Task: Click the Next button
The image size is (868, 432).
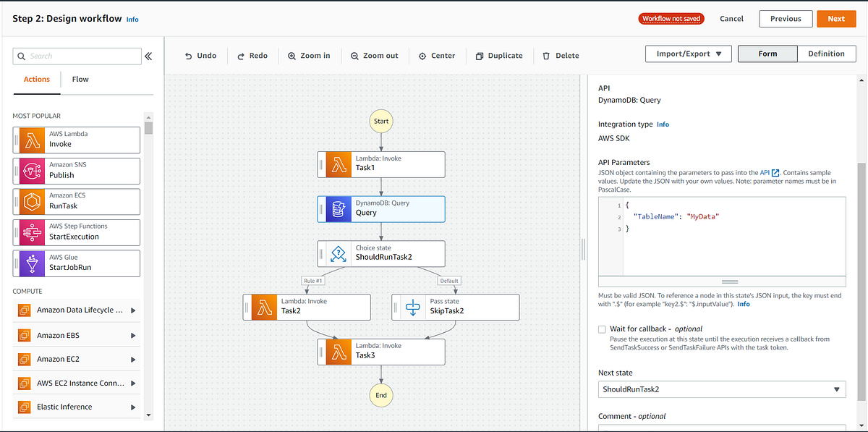Action: coord(836,18)
